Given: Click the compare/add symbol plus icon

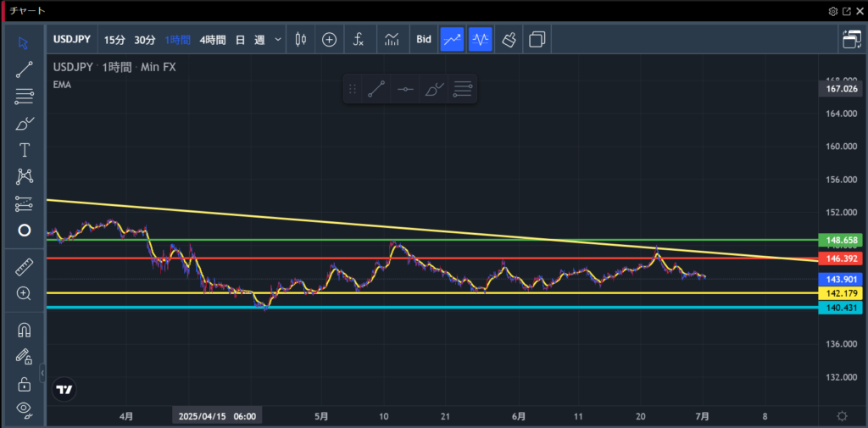Looking at the screenshot, I should coord(330,39).
